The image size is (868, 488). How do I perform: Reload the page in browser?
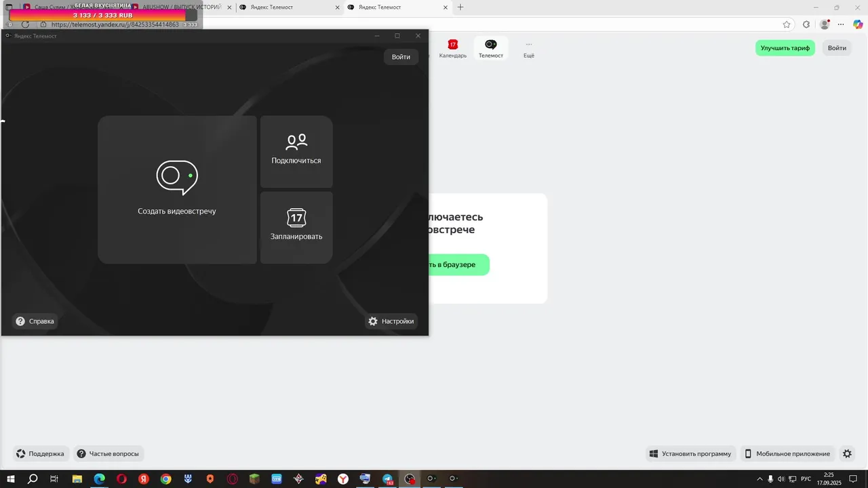pyautogui.click(x=25, y=24)
